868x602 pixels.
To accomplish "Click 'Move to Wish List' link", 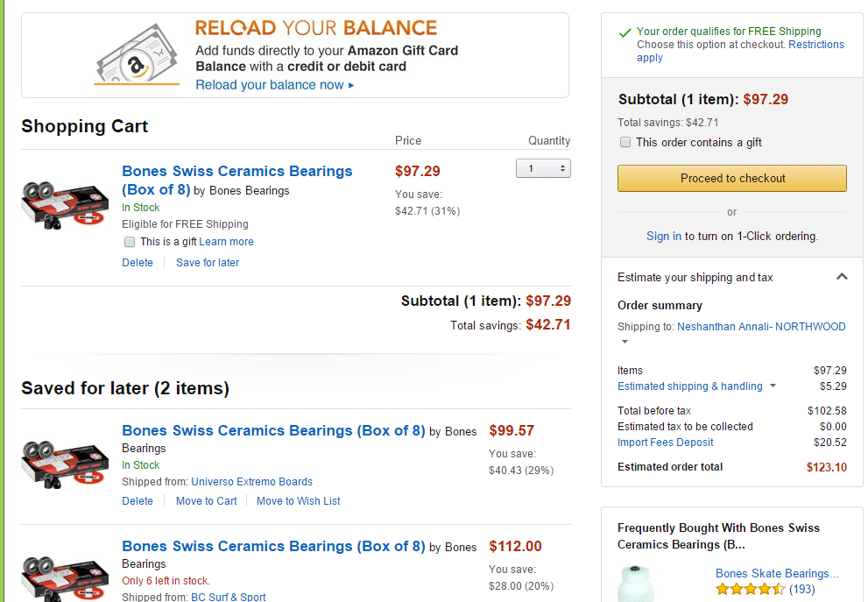I will pos(298,501).
